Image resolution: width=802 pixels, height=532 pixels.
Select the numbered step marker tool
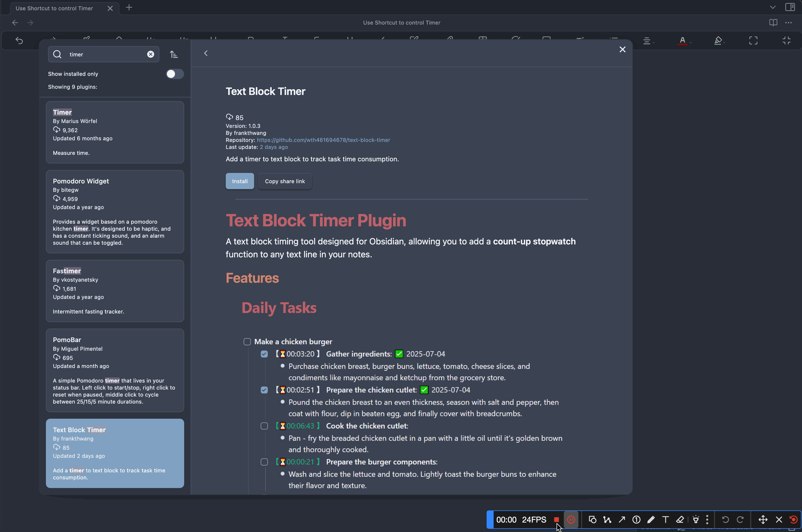(x=636, y=519)
